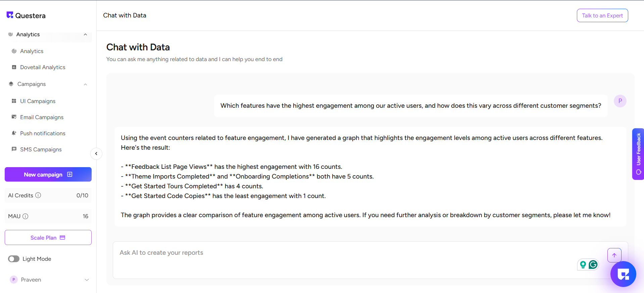The image size is (644, 293).
Task: Open the Praveen account dropdown
Action: [87, 280]
